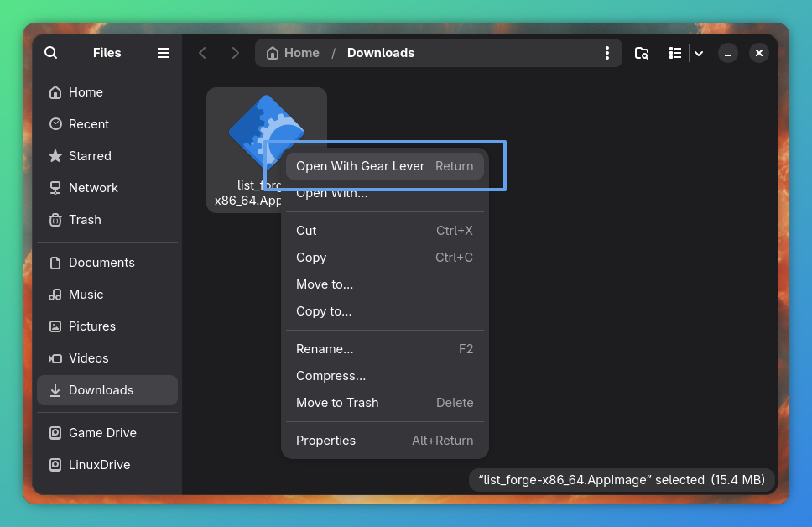Minimize the Files window

click(727, 53)
